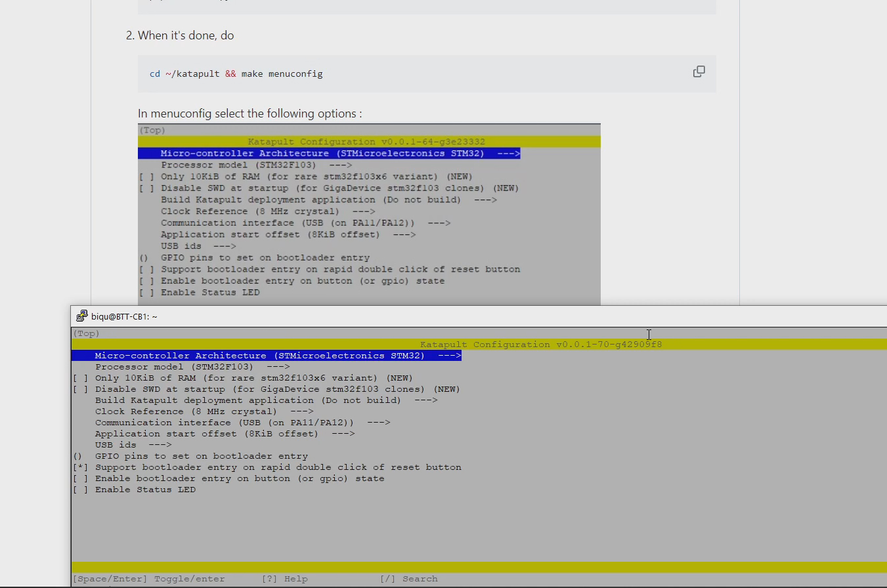Click the PuTTY icon in the terminal title bar
This screenshot has width=887, height=588.
81,316
